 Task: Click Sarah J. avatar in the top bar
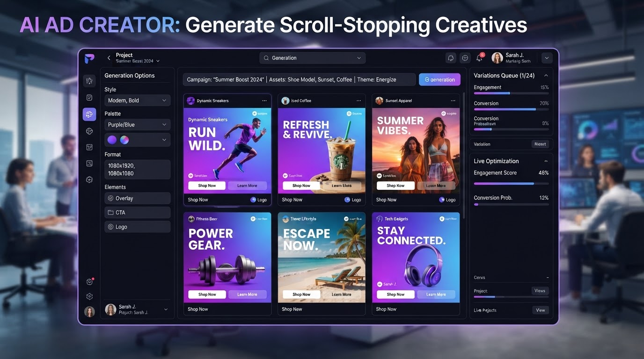498,58
